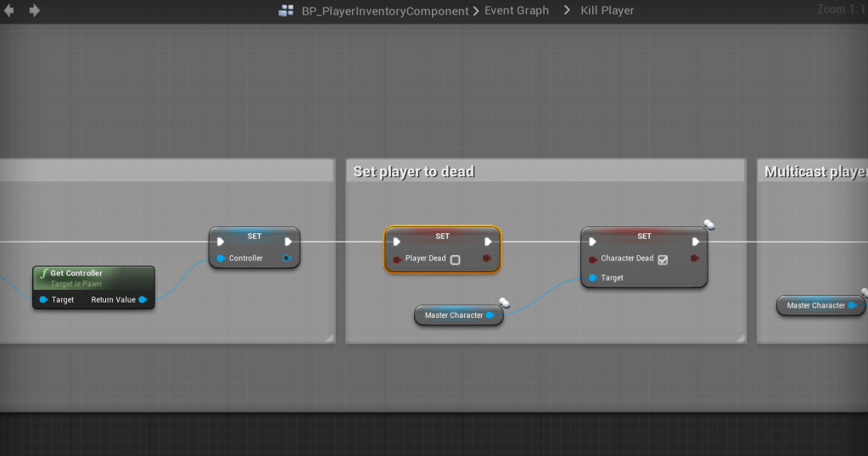Image resolution: width=868 pixels, height=456 pixels.
Task: Go to Event Graph in the breadcrumb
Action: 516,11
